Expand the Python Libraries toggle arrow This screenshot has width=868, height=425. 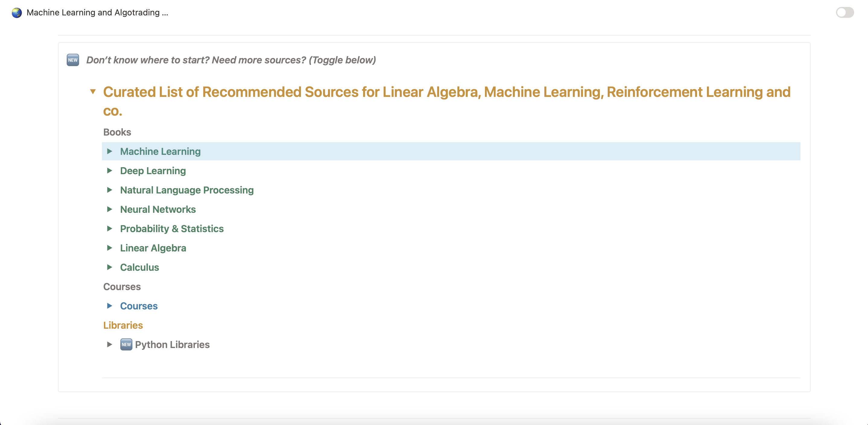coord(109,344)
